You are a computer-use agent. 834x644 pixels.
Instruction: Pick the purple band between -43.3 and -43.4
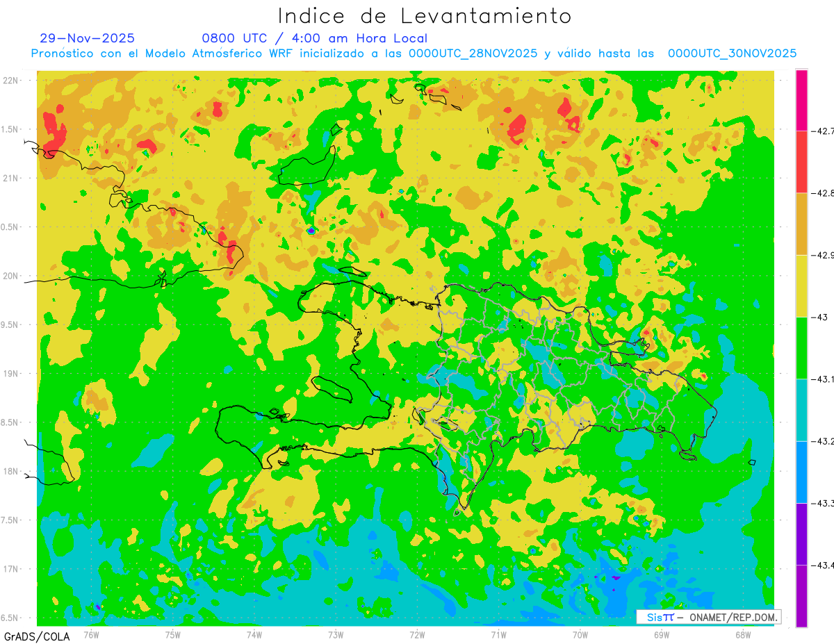tap(801, 534)
